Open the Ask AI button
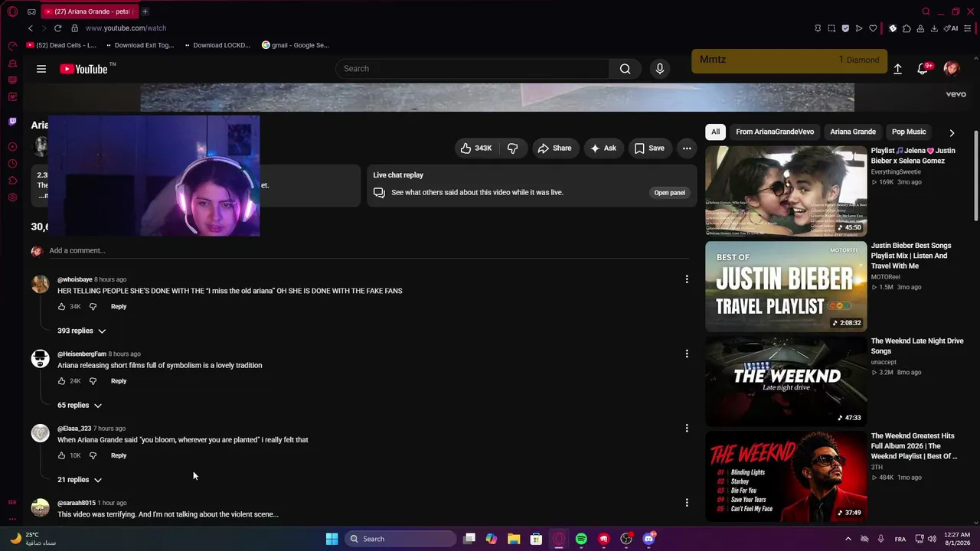The height and width of the screenshot is (551, 980). click(603, 148)
